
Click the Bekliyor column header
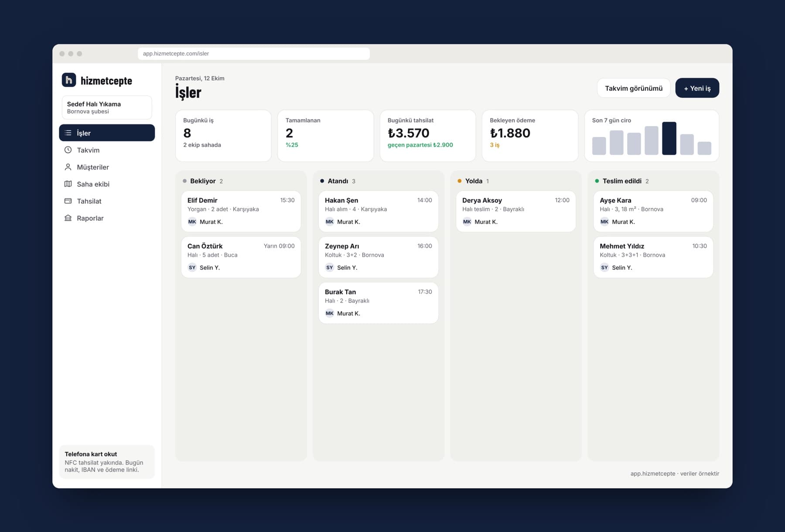203,181
